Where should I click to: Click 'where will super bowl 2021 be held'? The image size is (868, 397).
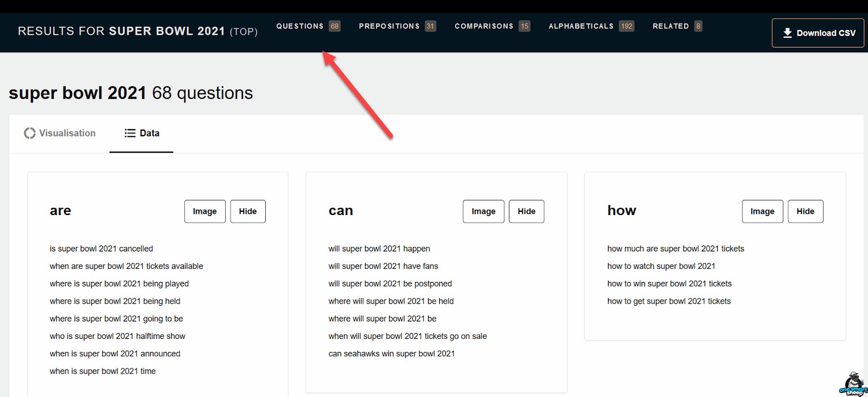391,301
